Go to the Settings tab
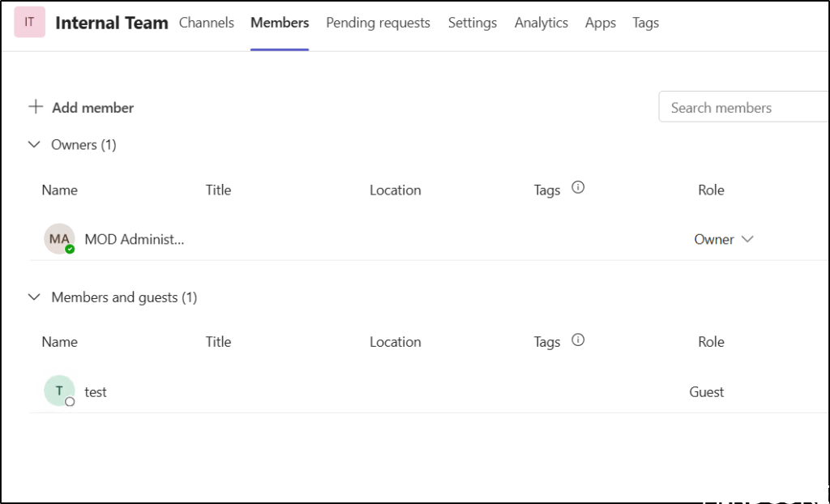 click(473, 23)
